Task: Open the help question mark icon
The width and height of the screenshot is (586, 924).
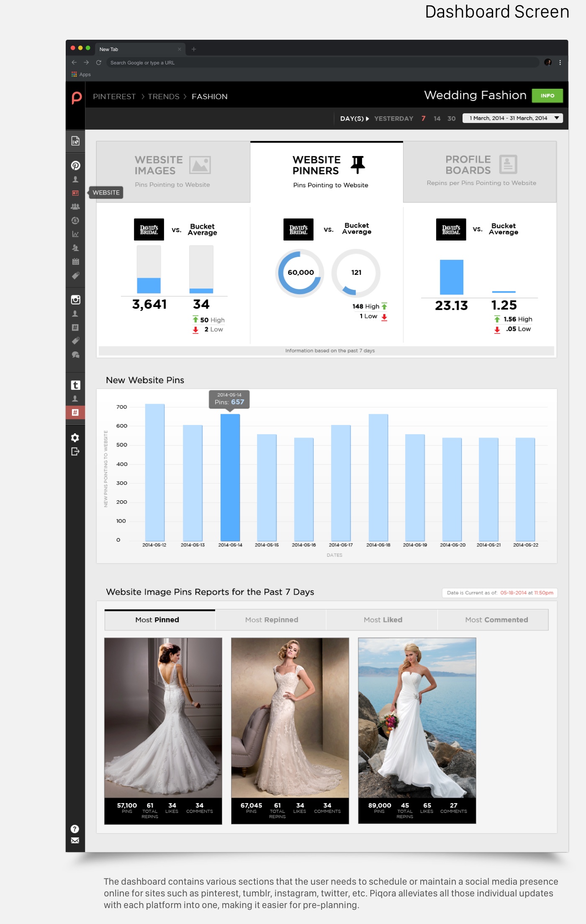Action: click(x=75, y=829)
